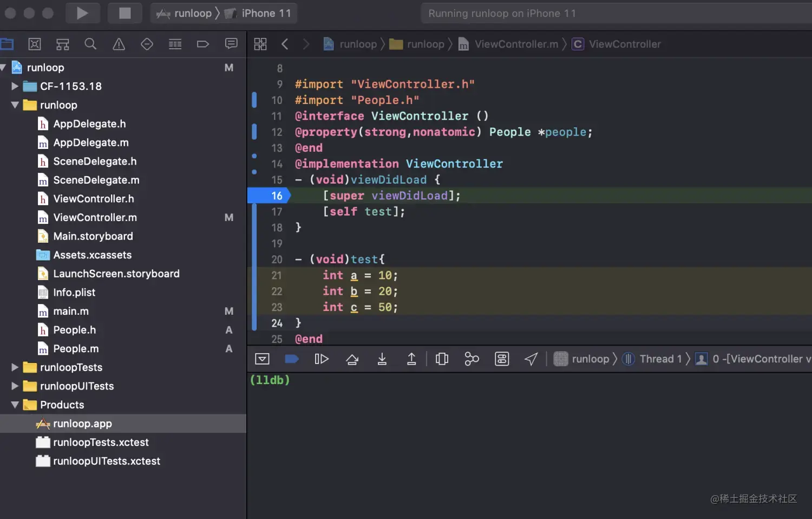Viewport: 812px width, 519px height.
Task: Choose the iPhone 11 destination device
Action: coord(258,13)
